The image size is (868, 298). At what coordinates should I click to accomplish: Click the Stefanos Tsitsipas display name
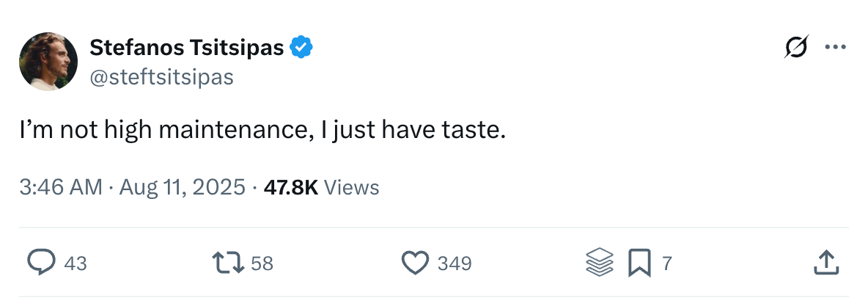(x=186, y=48)
